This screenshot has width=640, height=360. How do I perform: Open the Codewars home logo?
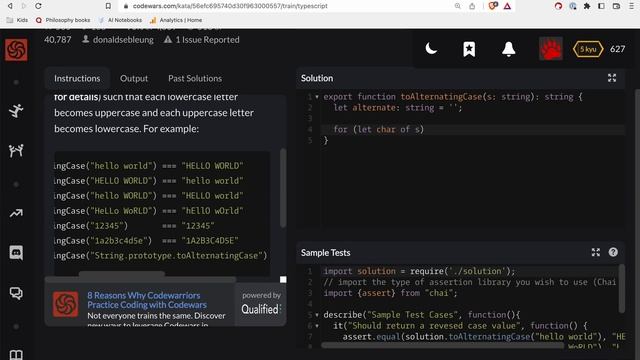[x=16, y=49]
